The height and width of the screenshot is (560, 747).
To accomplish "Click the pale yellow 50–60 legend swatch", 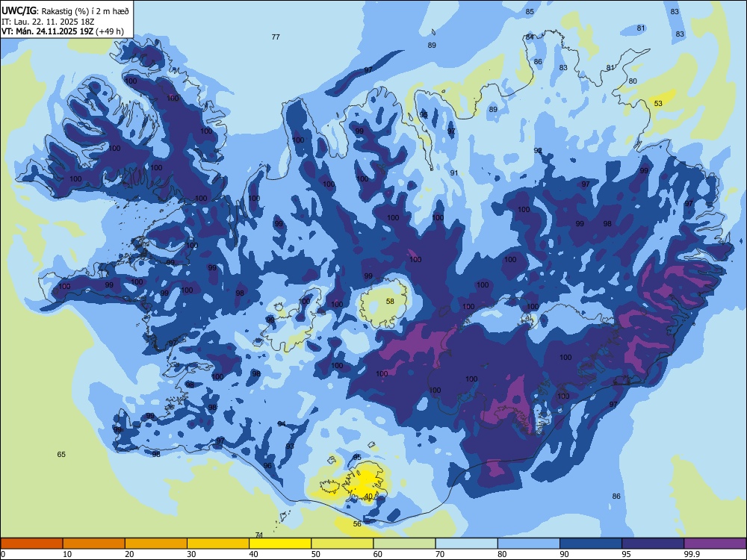I will pos(342,544).
